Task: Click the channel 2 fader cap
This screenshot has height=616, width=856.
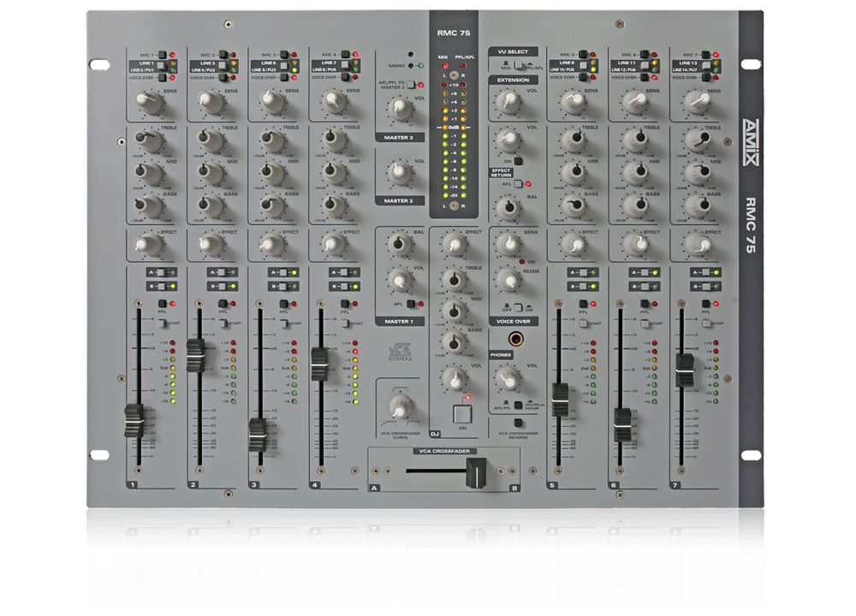Action: [x=195, y=355]
